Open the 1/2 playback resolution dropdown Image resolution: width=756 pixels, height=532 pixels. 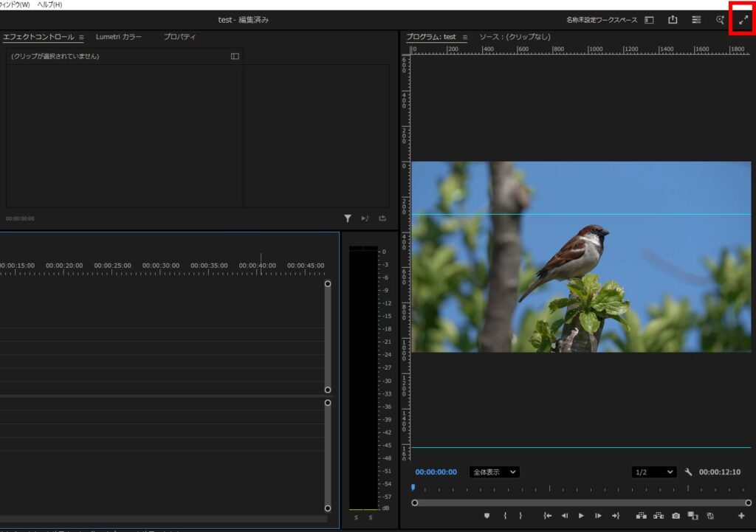coord(654,472)
